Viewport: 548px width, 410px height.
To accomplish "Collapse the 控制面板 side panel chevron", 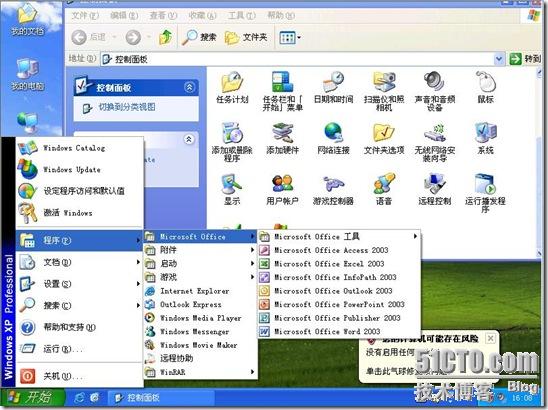I will coord(189,87).
